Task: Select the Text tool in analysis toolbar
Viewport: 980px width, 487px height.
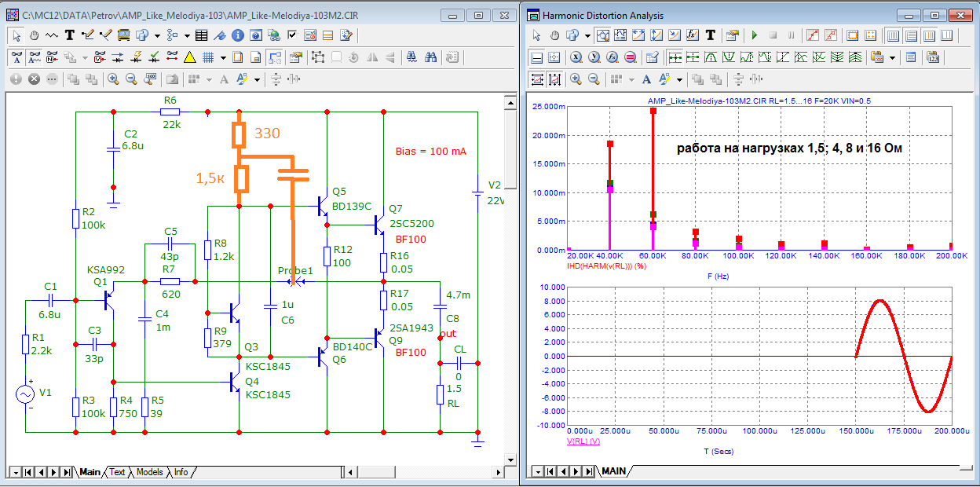Action: pos(711,35)
